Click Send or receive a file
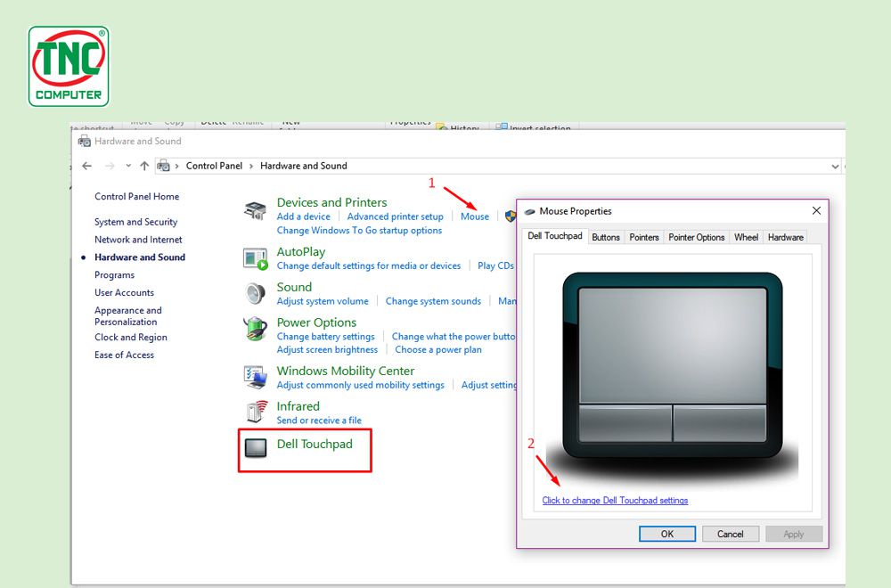Image resolution: width=891 pixels, height=588 pixels. pos(319,420)
